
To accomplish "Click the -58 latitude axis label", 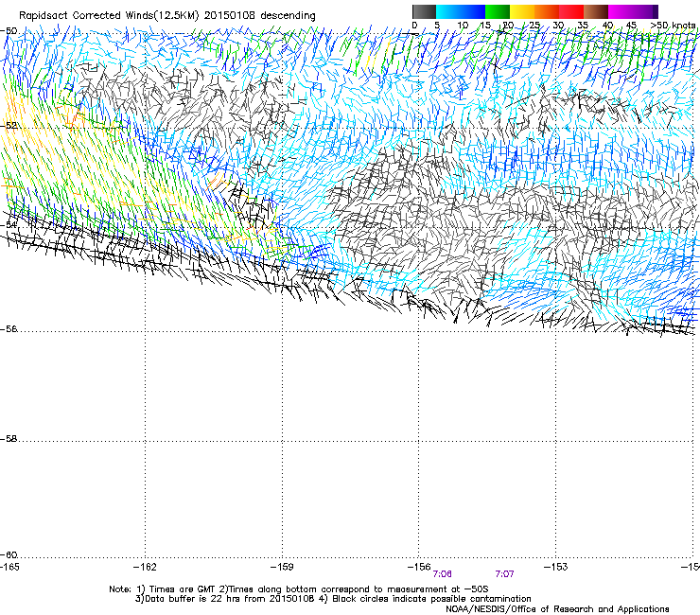I will (9, 439).
